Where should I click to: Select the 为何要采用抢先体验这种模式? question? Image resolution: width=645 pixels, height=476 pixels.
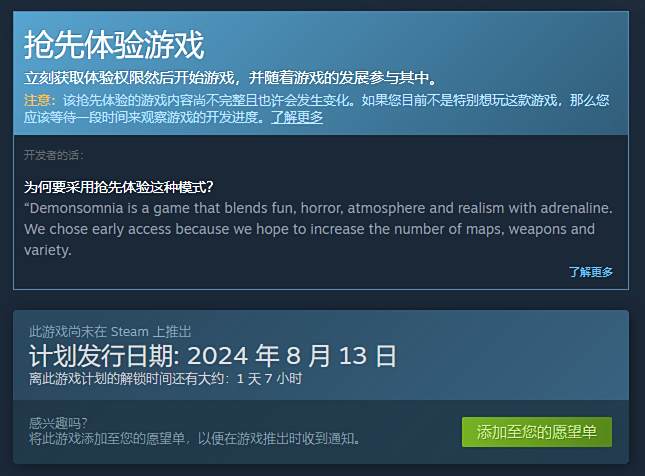tap(118, 187)
